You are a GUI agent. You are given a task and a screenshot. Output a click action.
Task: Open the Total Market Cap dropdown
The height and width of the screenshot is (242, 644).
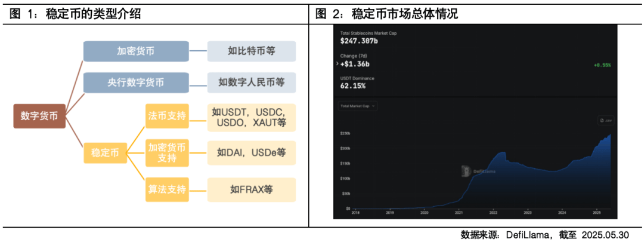click(x=358, y=106)
